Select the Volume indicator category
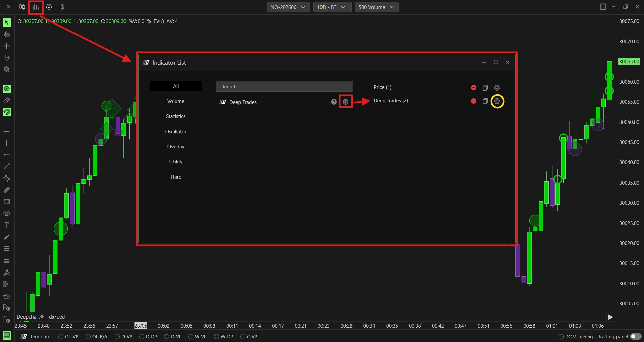The width and height of the screenshot is (644, 342). (x=176, y=101)
